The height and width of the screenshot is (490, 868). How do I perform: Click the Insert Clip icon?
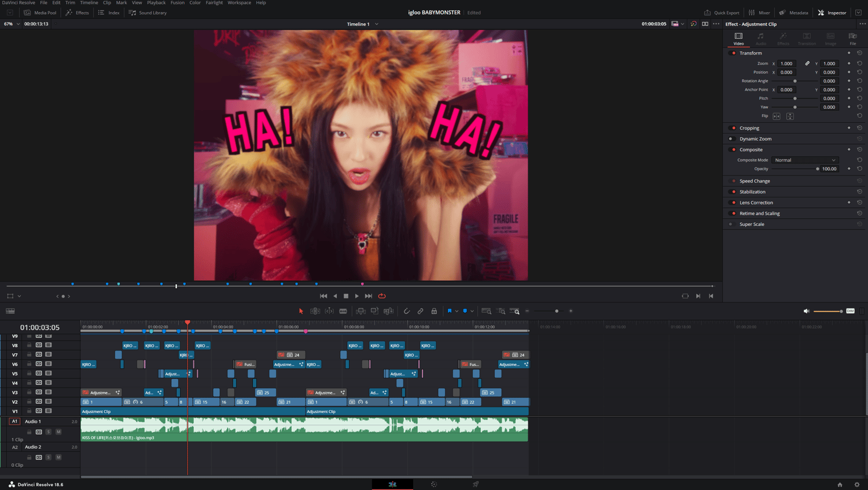(x=361, y=311)
